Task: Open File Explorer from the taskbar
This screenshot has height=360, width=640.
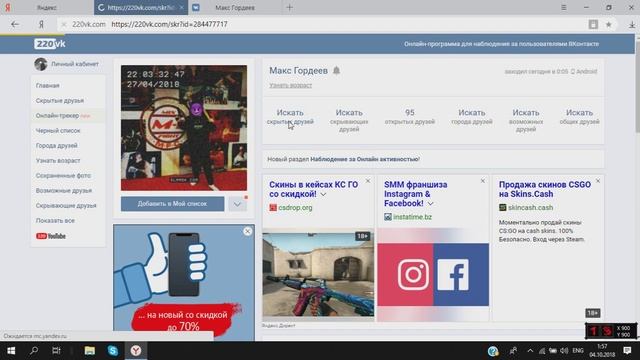Action: [89, 351]
